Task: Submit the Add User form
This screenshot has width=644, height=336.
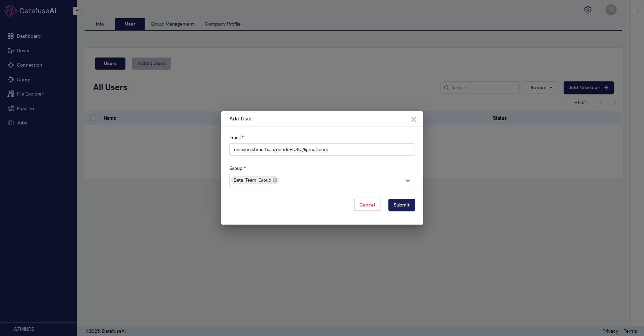Action: pos(401,205)
